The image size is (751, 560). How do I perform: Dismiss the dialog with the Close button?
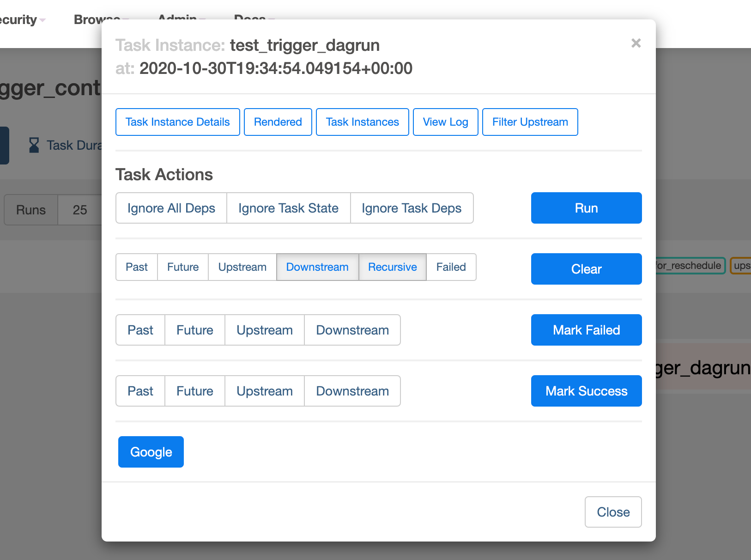click(613, 512)
